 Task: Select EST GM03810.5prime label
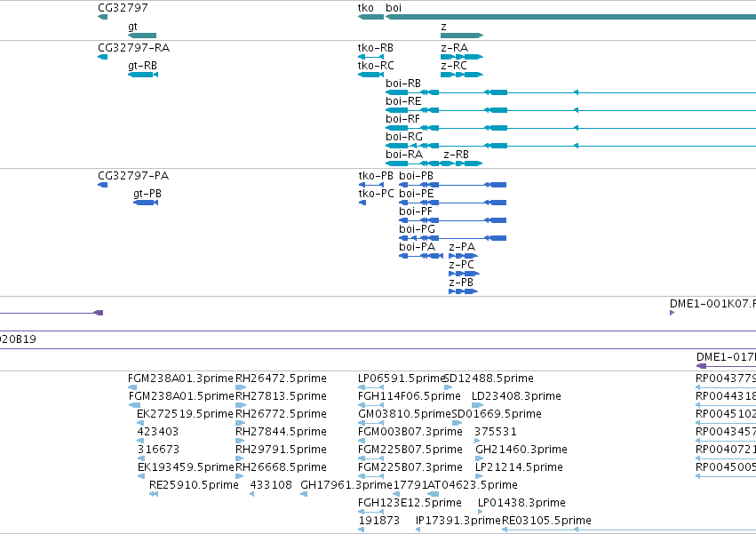click(405, 414)
